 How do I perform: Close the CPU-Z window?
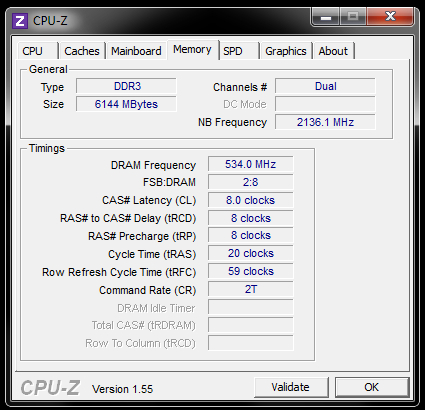[x=390, y=17]
